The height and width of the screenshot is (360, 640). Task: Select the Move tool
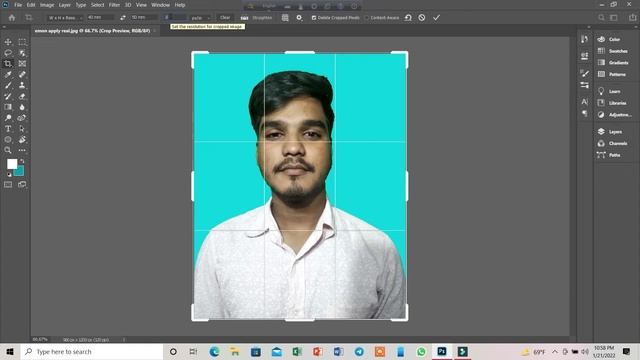tap(8, 42)
